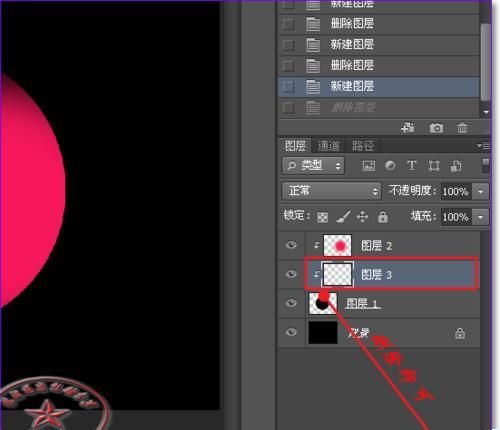Click lock image pixels brush icon
The image size is (500, 430).
point(343,217)
